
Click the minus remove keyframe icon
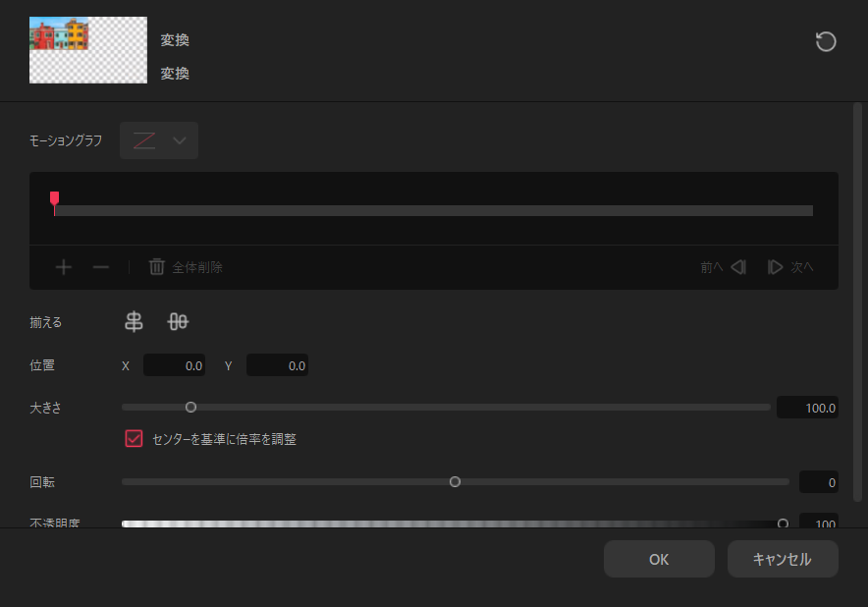101,267
